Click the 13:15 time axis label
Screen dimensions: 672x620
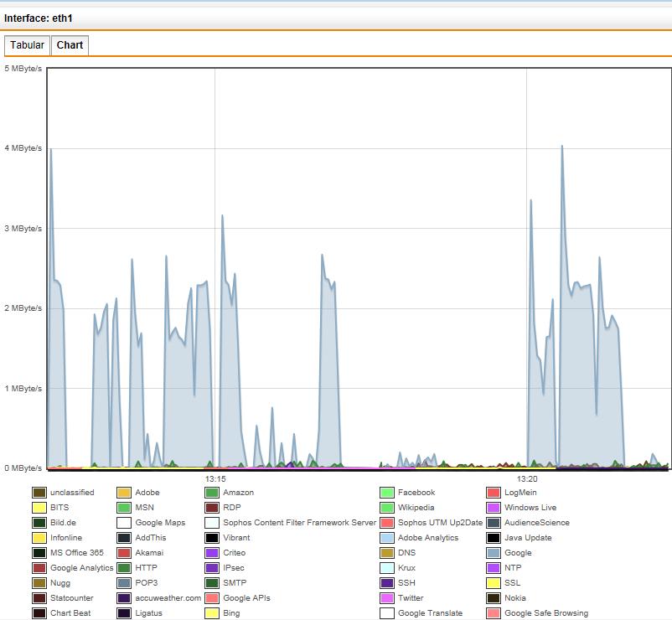coord(215,479)
